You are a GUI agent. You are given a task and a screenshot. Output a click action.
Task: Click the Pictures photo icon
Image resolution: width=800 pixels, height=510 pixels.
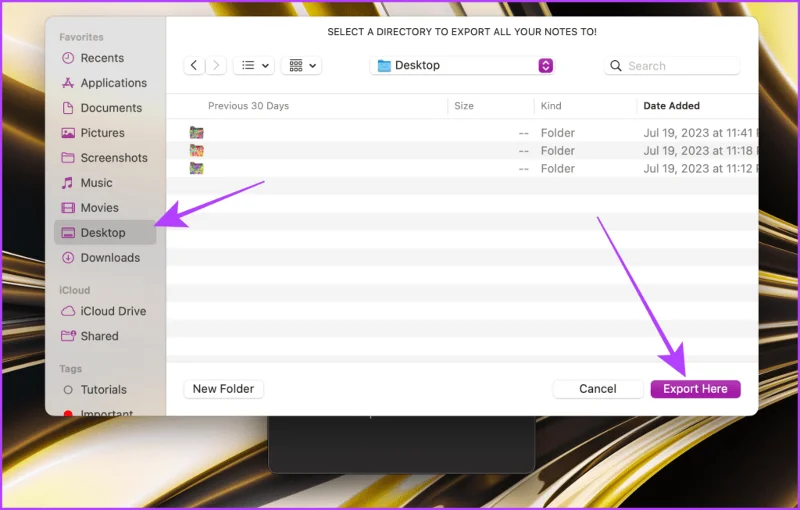coord(68,133)
